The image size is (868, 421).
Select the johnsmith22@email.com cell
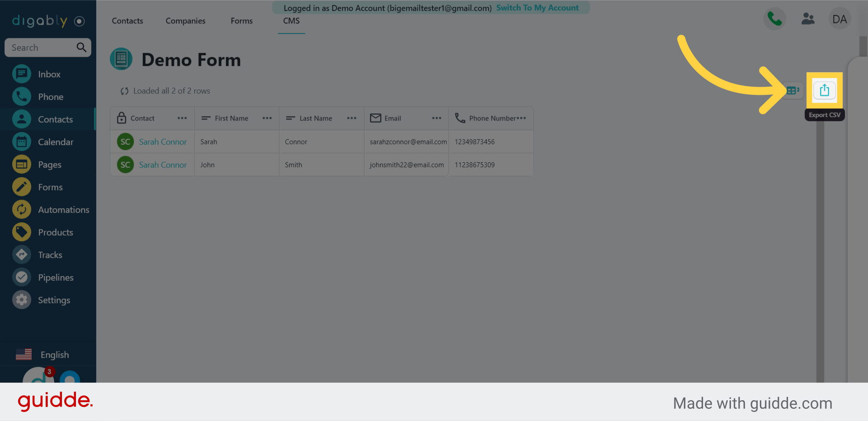[406, 165]
